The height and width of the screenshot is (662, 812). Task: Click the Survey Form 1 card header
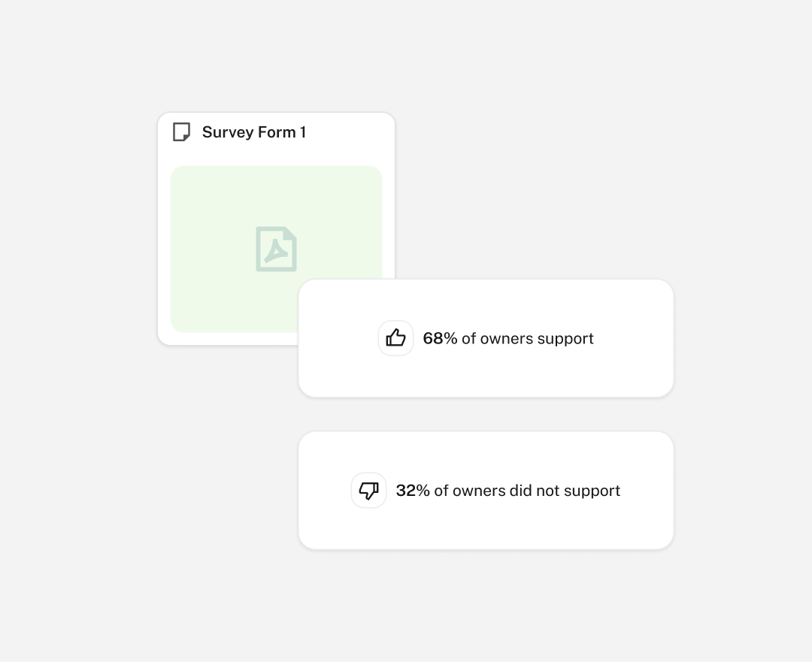(x=276, y=132)
